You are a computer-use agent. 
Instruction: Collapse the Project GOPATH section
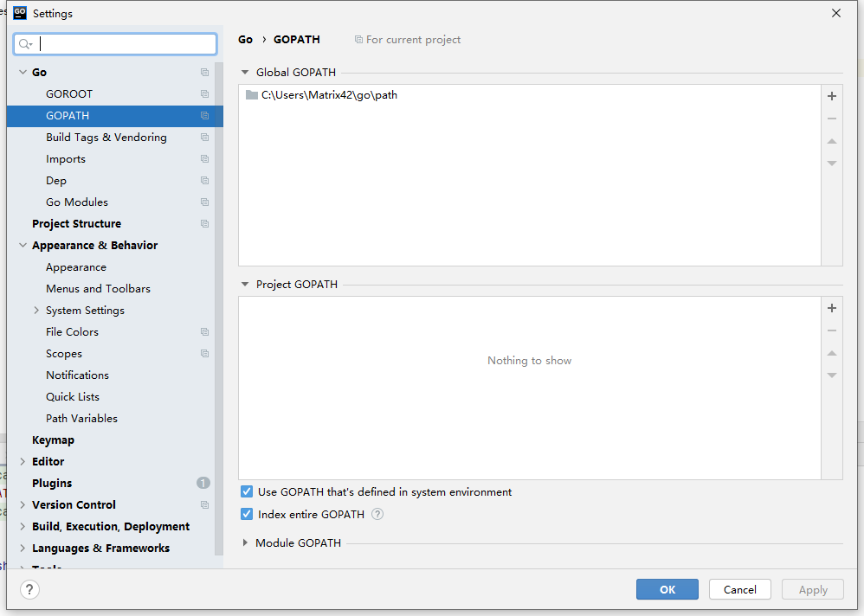coord(245,284)
